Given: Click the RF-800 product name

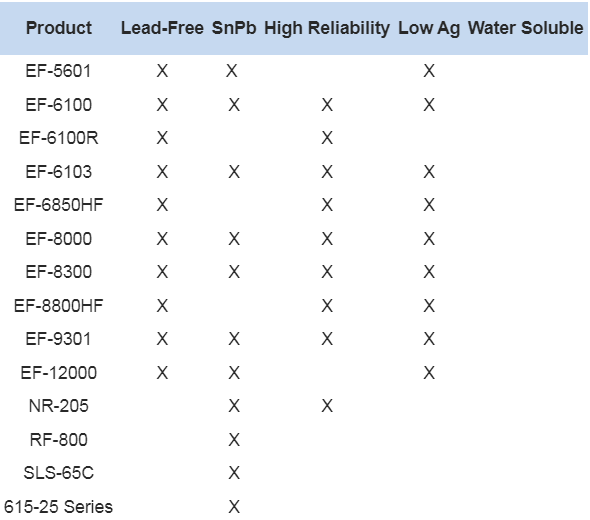Looking at the screenshot, I should click(x=59, y=439).
